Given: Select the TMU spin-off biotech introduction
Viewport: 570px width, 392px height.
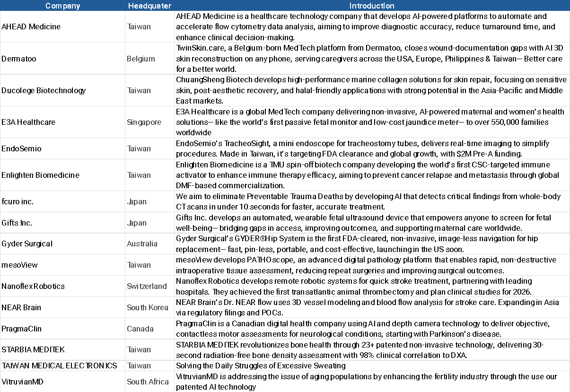Looking at the screenshot, I should tap(372, 175).
